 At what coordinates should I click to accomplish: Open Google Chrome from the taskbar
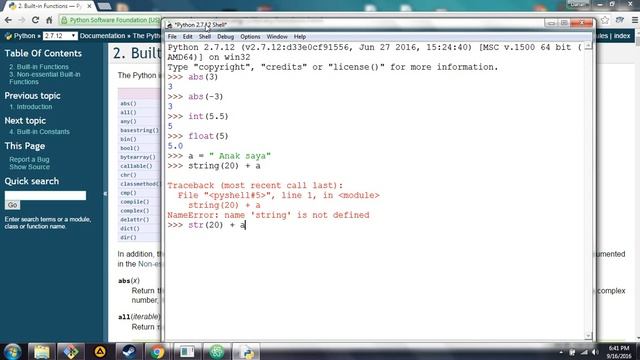158,351
